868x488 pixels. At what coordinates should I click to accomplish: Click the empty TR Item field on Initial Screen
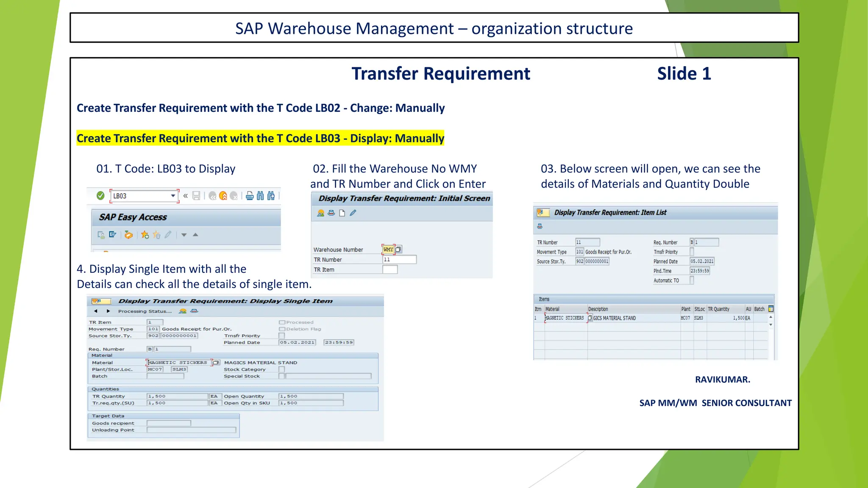click(x=390, y=269)
